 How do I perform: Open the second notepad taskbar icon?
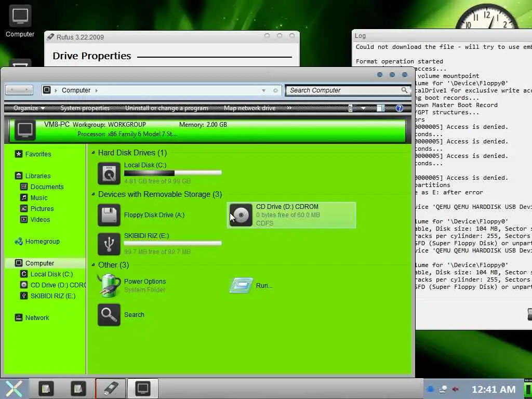[78, 389]
